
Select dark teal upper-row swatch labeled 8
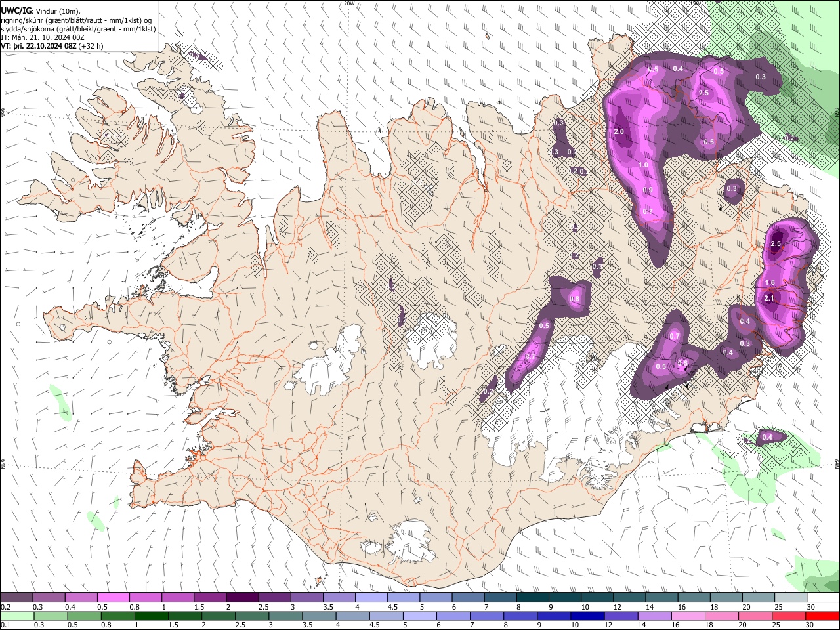[533, 597]
